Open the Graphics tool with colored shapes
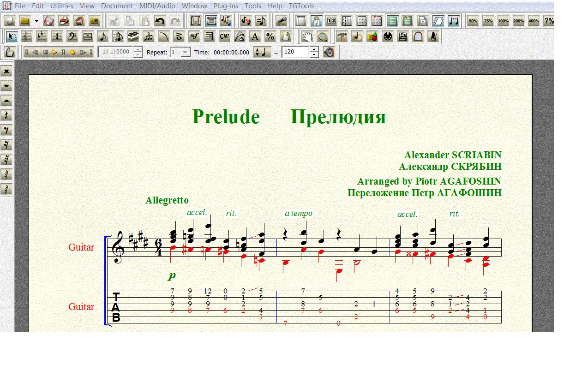 (372, 36)
